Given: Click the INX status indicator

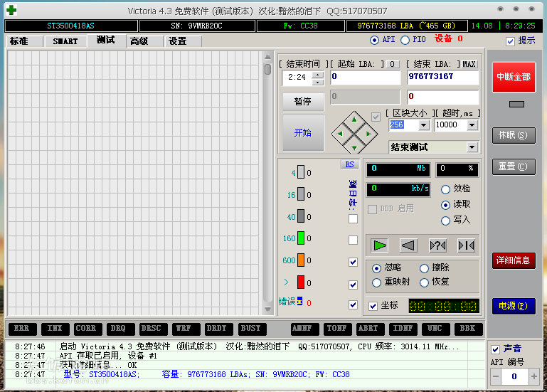Looking at the screenshot, I should tap(55, 329).
